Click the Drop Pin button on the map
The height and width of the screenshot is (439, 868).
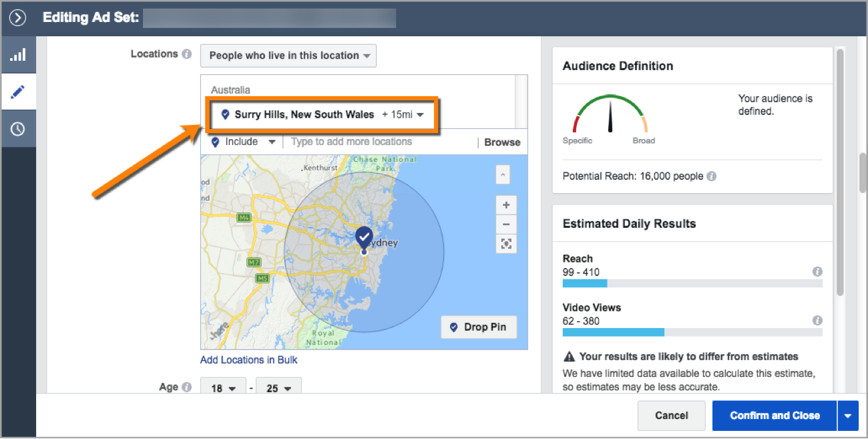[478, 327]
